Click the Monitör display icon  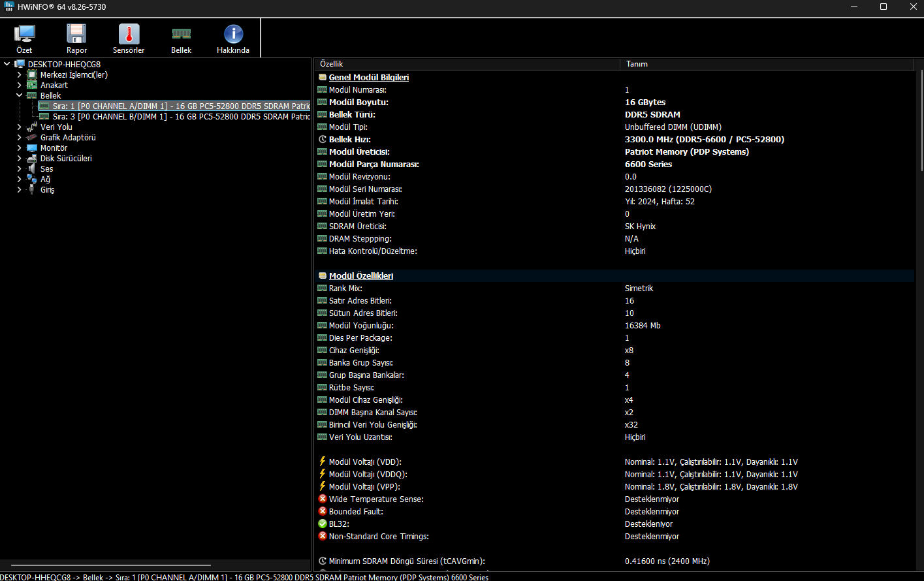(32, 148)
